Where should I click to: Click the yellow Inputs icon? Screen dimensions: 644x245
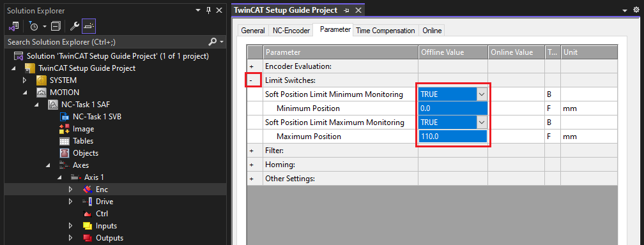click(x=88, y=226)
